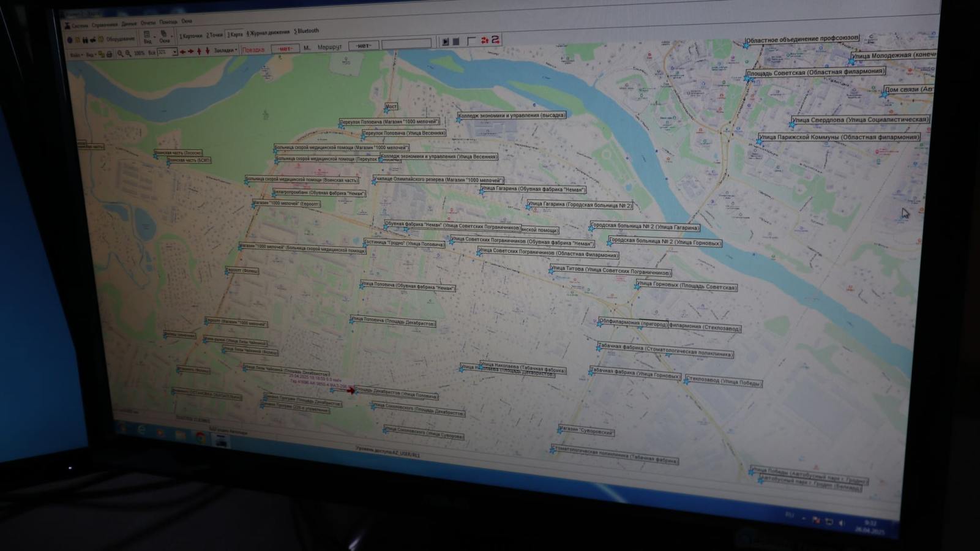Click the Все zoom button

[152, 53]
